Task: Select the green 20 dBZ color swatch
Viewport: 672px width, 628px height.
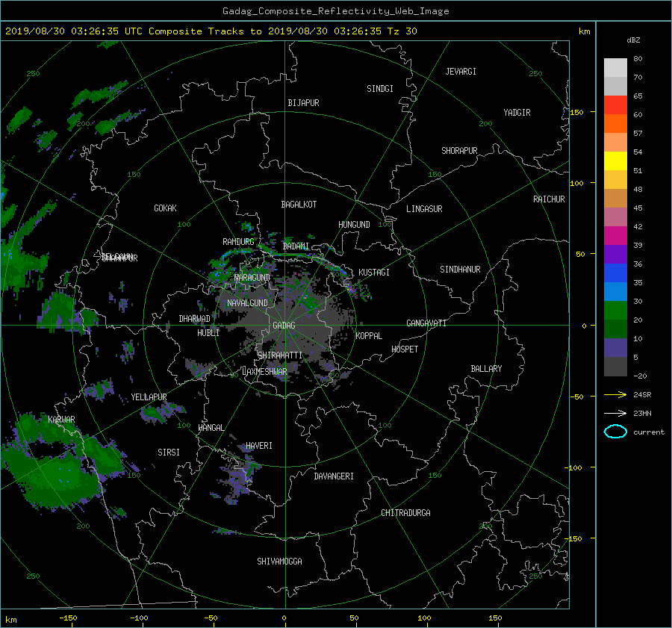Action: click(x=615, y=310)
